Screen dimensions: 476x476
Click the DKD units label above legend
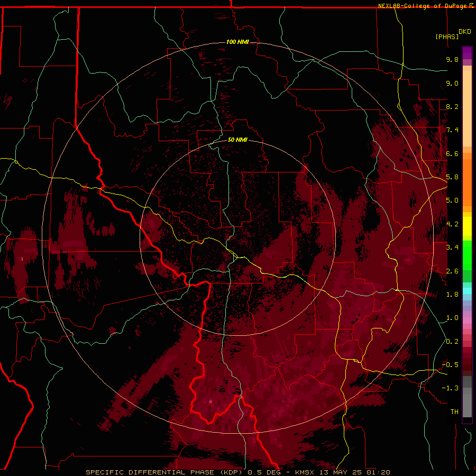pyautogui.click(x=465, y=32)
